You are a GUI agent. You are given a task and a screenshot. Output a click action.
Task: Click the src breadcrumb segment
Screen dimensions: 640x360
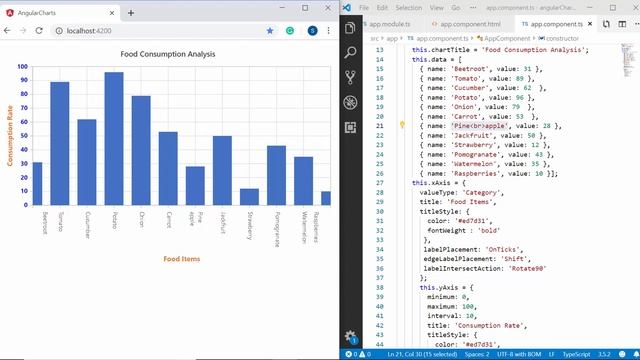[374, 38]
